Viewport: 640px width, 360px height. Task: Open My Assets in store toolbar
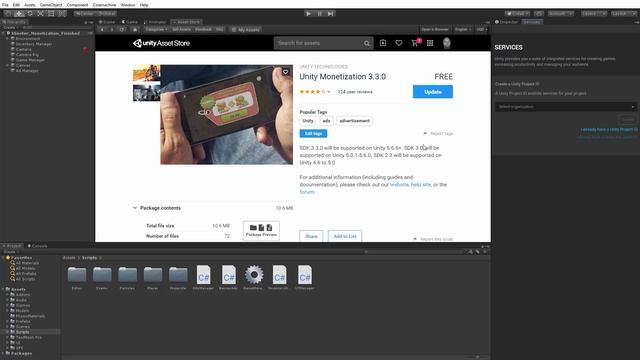pyautogui.click(x=245, y=29)
